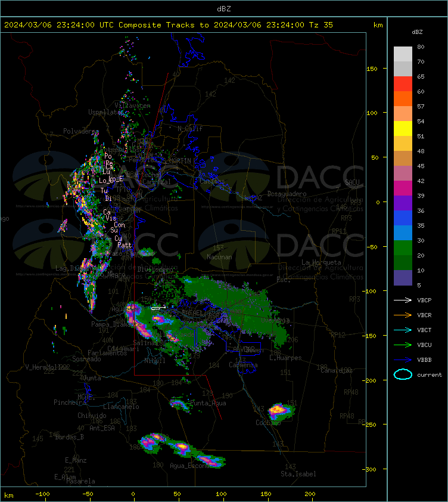Select the red 65 dBZ color swatch

pyautogui.click(x=403, y=84)
